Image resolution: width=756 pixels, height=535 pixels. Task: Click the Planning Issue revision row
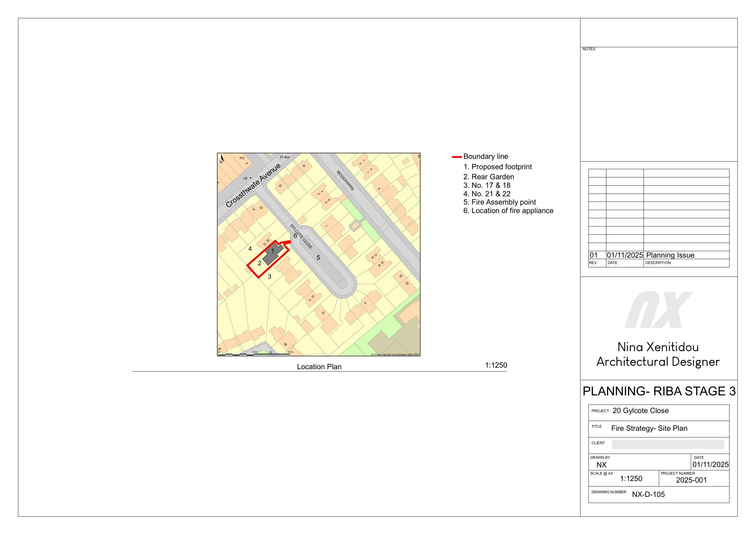tap(670, 255)
